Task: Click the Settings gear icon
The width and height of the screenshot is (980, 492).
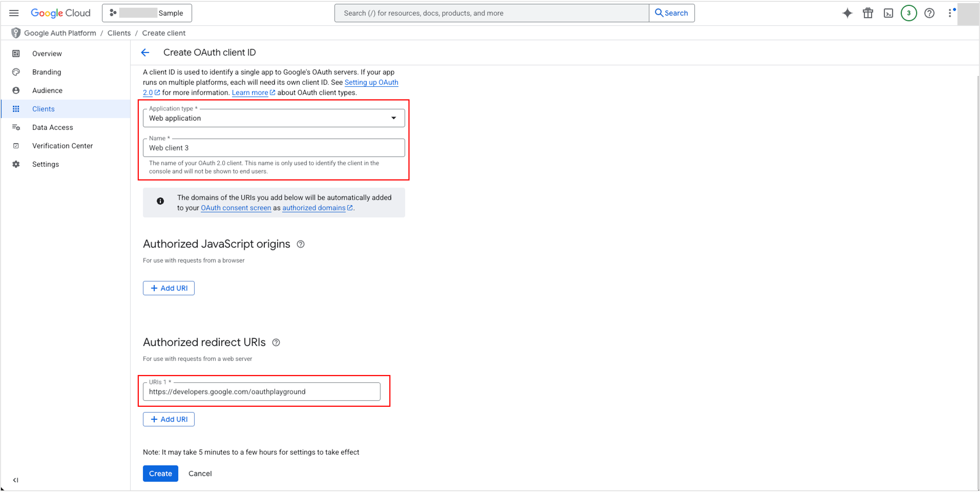Action: click(x=16, y=164)
